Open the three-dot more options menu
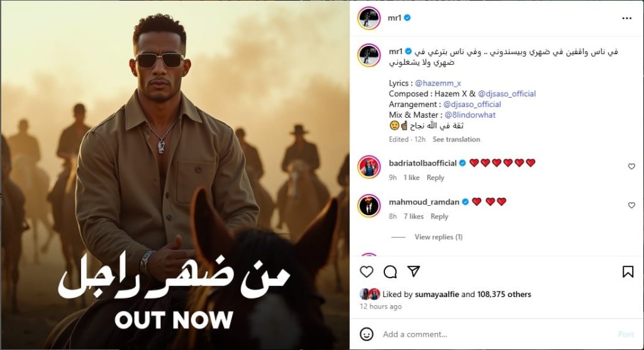This screenshot has width=644, height=350. pyautogui.click(x=627, y=18)
